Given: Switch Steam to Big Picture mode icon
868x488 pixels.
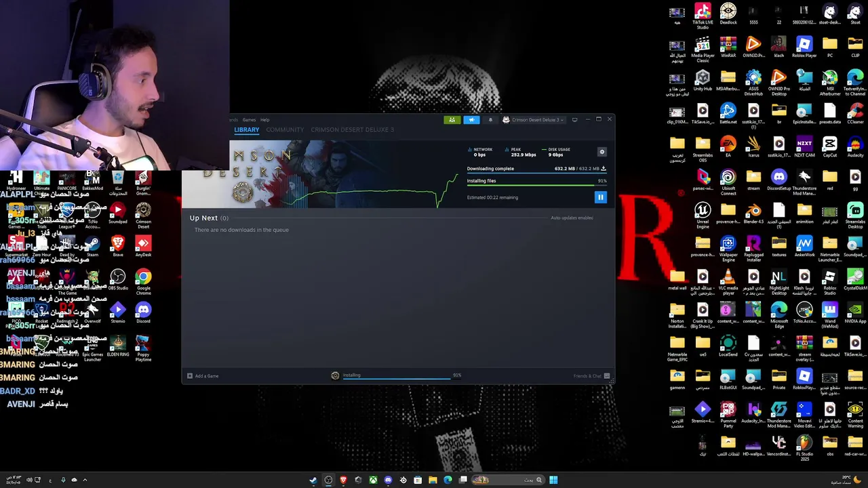Looking at the screenshot, I should [x=574, y=120].
